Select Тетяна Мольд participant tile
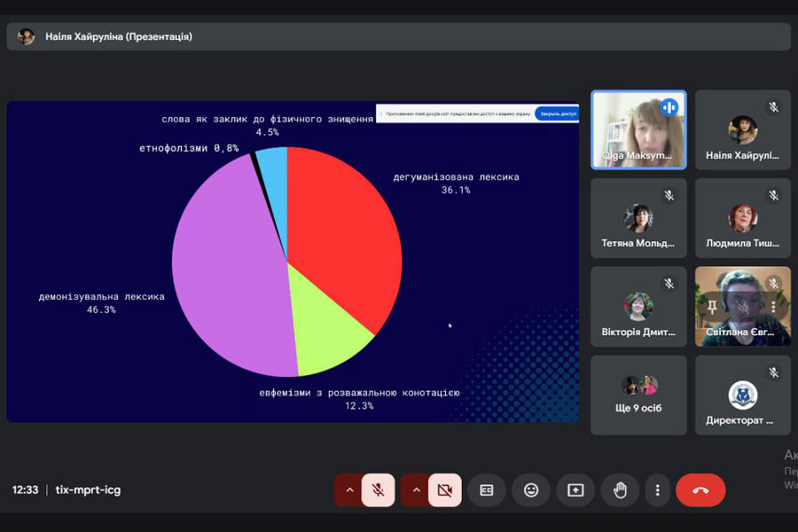This screenshot has width=798, height=532. (638, 218)
